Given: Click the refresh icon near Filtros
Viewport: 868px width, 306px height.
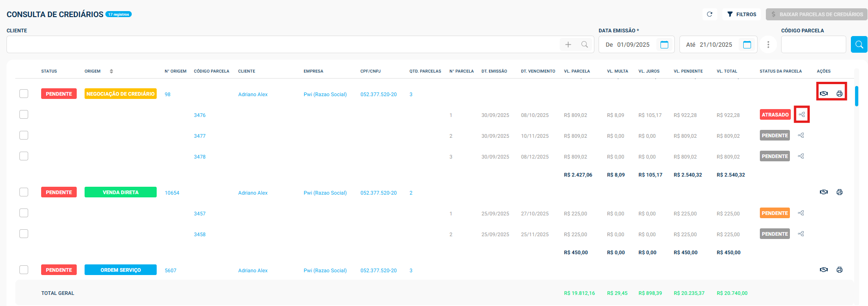Looking at the screenshot, I should tap(709, 14).
